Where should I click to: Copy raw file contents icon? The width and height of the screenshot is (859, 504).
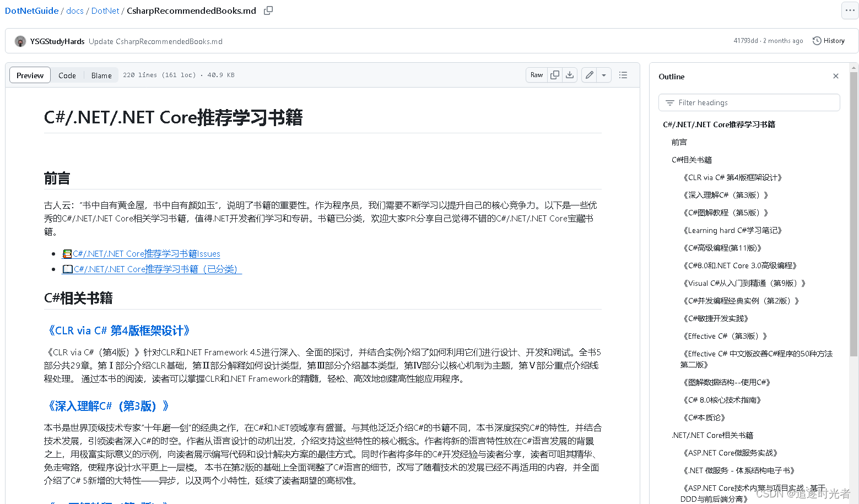[555, 74]
